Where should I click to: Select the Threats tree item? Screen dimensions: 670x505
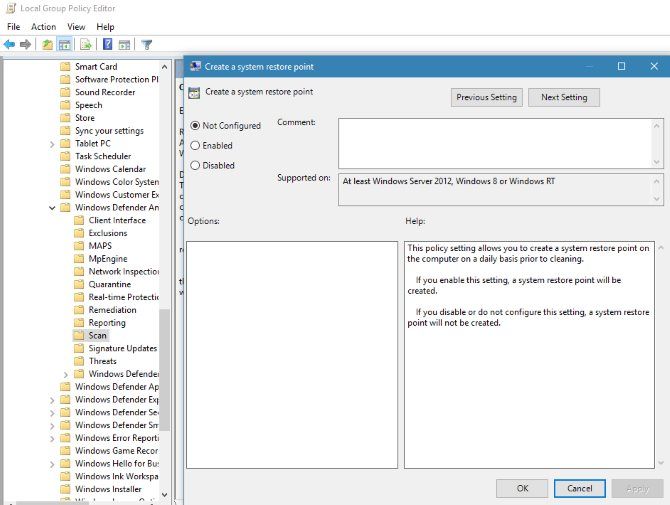pos(103,361)
